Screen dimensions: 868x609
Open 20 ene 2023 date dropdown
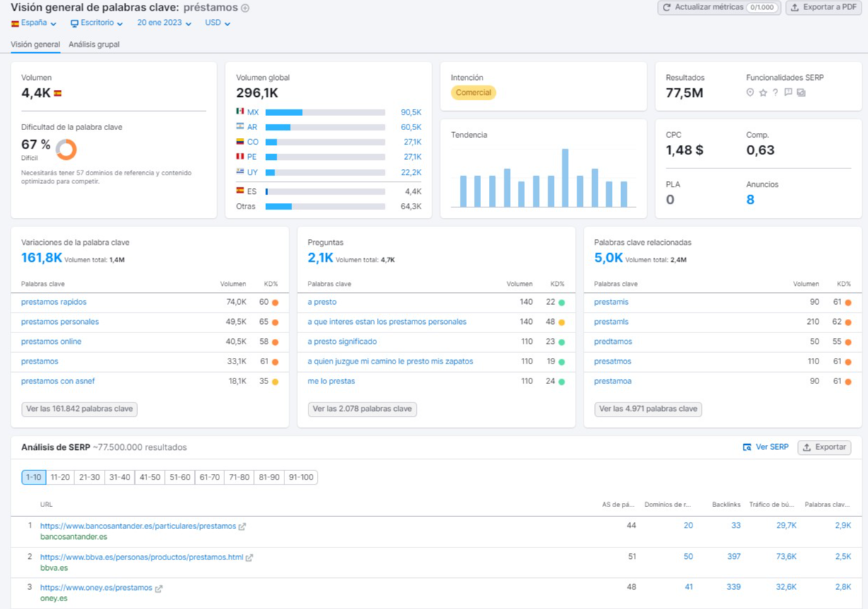(164, 23)
